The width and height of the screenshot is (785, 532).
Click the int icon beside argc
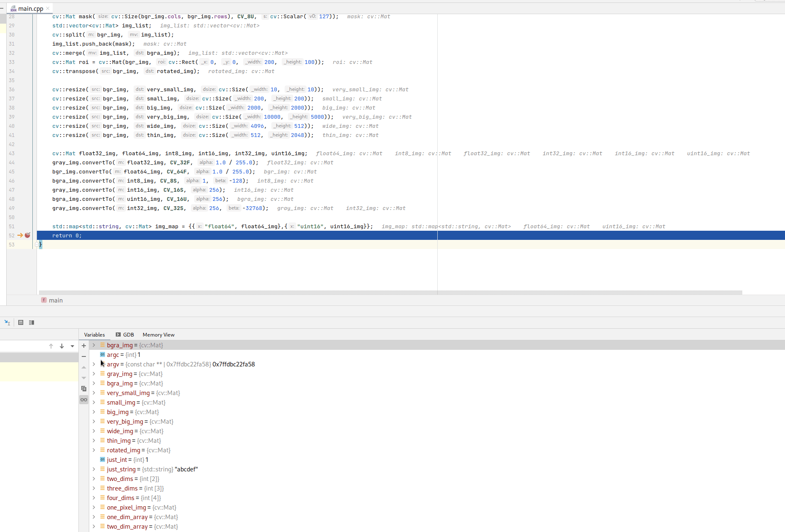coord(102,354)
